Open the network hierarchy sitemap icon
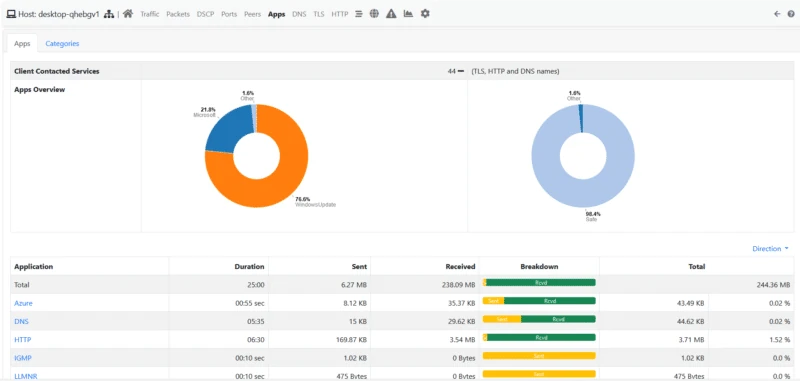The height and width of the screenshot is (381, 800). click(x=109, y=14)
